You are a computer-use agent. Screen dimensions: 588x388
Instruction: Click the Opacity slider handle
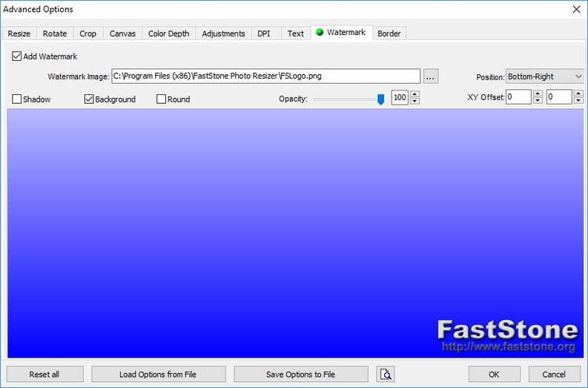tap(380, 99)
